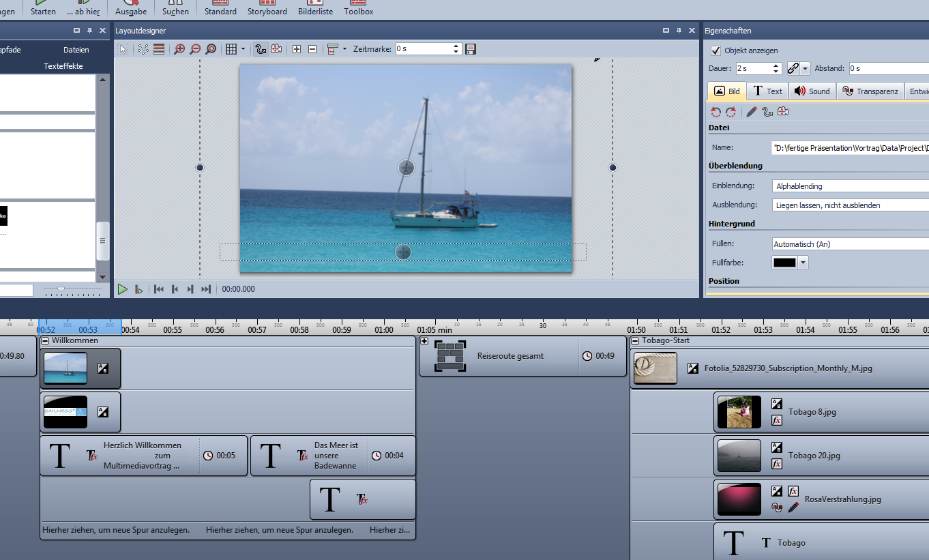Select the motion path tool in Layoutdesigner toolbar

click(260, 49)
